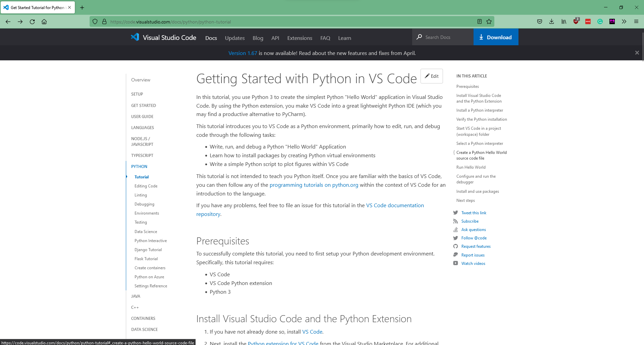Open VS Code documentation repository link

(395, 205)
